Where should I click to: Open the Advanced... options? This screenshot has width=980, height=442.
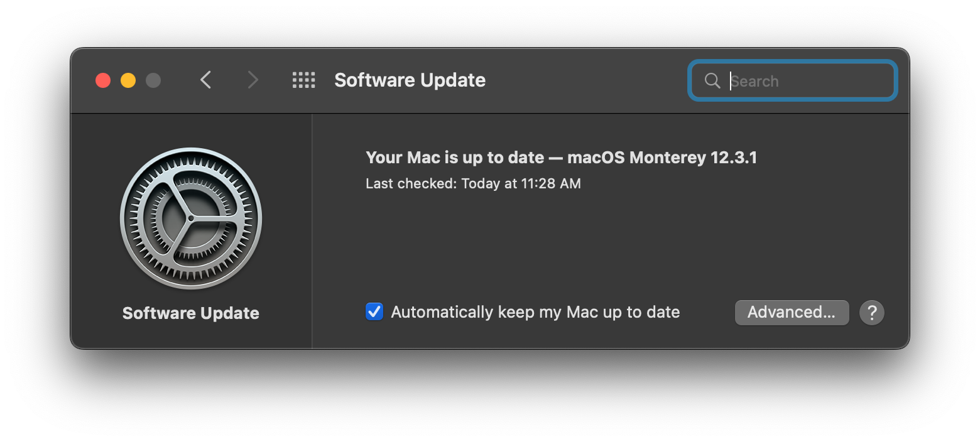tap(792, 312)
